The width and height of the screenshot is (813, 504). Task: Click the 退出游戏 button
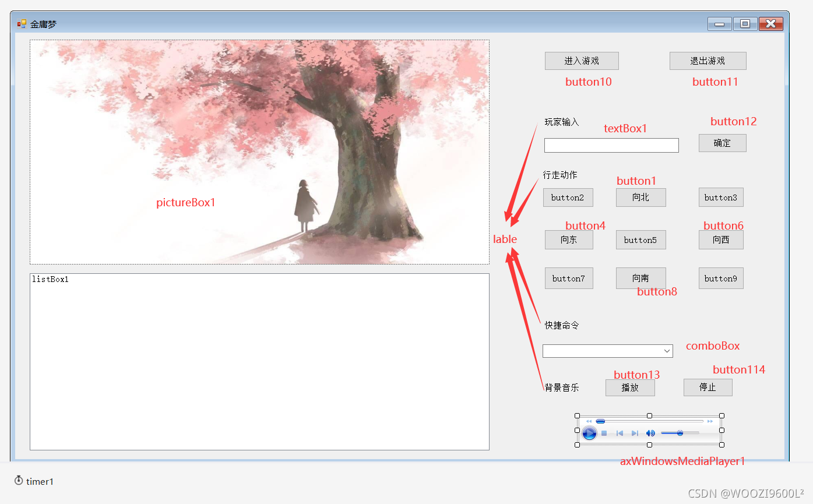(x=708, y=61)
